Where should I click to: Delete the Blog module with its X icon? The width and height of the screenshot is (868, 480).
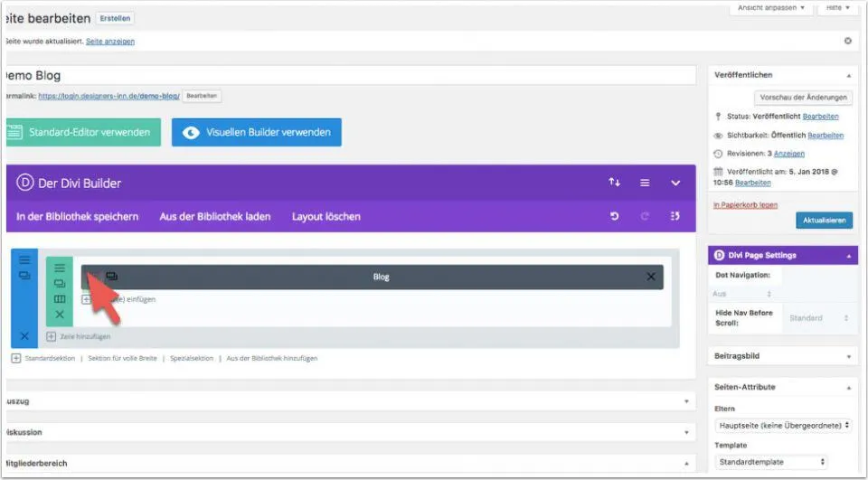tap(651, 277)
